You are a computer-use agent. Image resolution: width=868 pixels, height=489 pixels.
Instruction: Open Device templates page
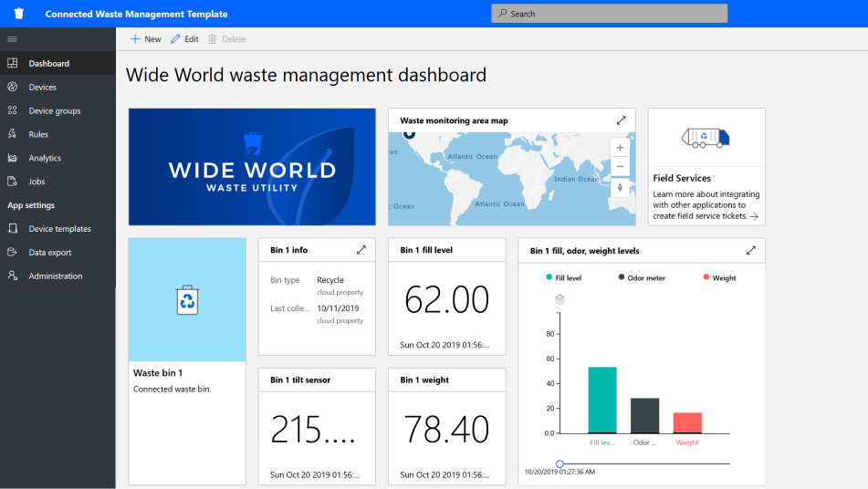point(59,229)
